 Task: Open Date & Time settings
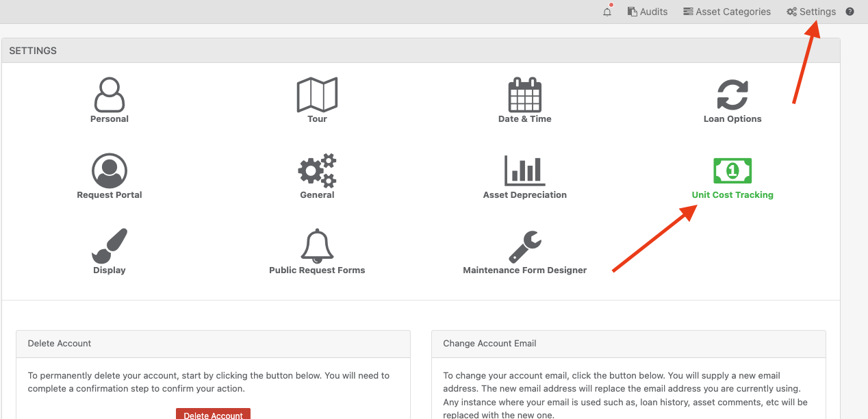(524, 99)
